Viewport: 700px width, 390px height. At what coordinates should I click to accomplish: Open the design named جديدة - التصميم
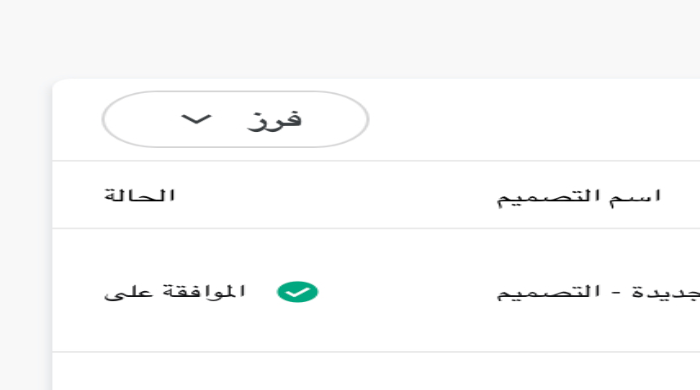[x=598, y=292]
